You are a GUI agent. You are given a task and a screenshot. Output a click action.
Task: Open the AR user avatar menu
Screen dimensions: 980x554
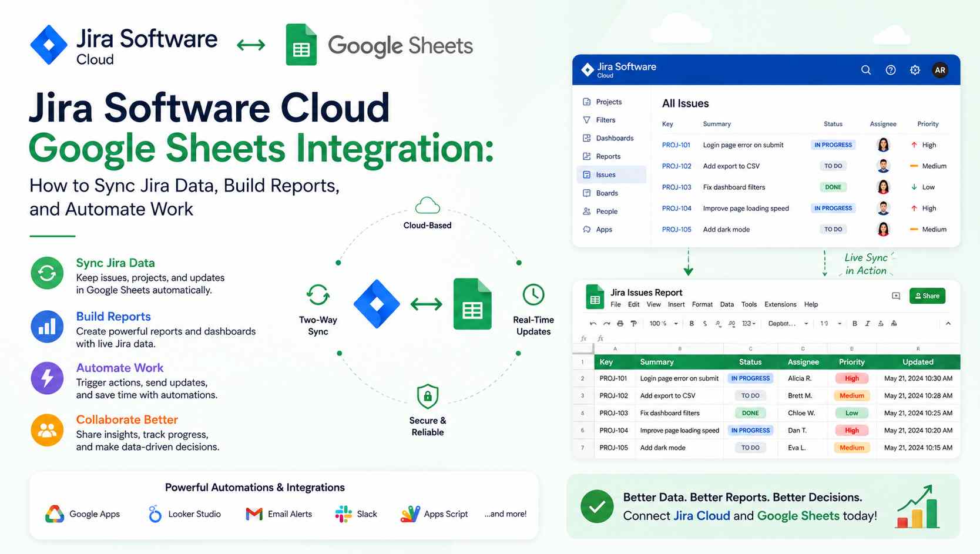(940, 70)
